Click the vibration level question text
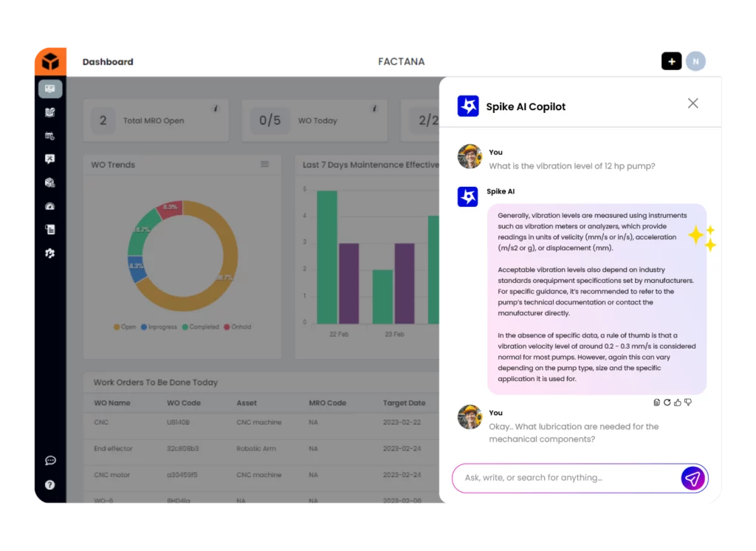The height and width of the screenshot is (551, 756). click(572, 166)
